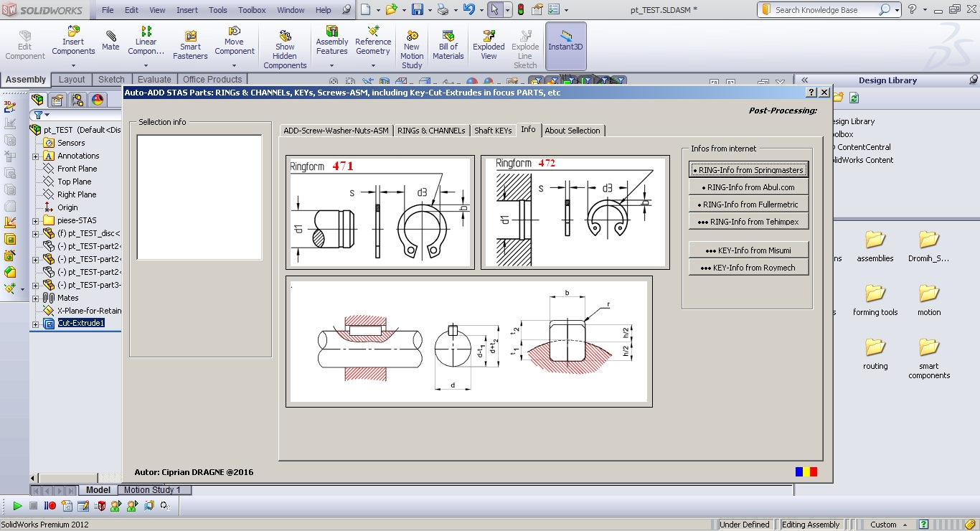Click Show Hidden Components
The image size is (980, 531).
(x=285, y=50)
